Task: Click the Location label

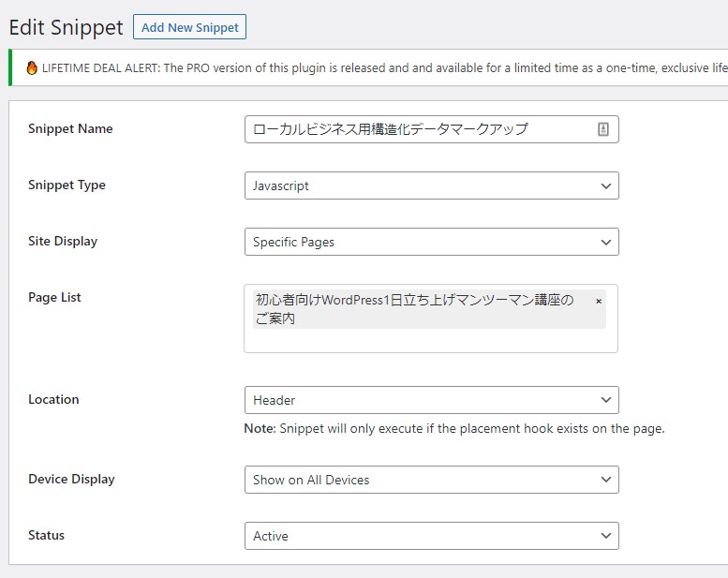Action: (53, 400)
